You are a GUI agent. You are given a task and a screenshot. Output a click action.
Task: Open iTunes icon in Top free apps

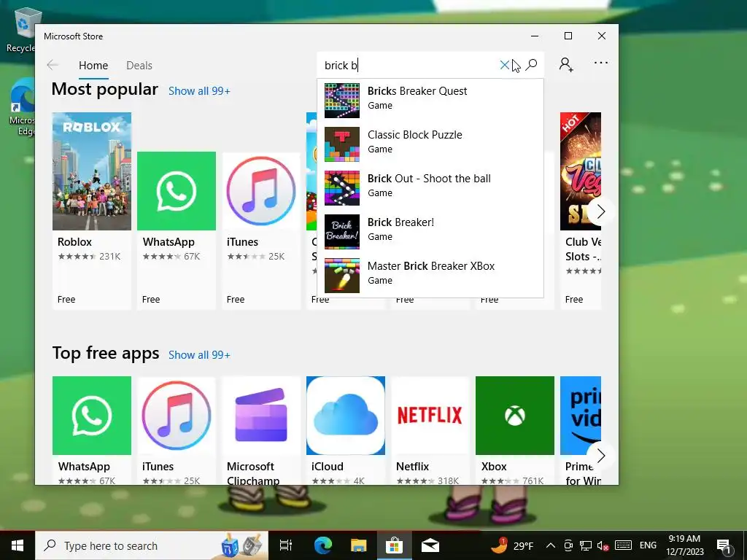click(x=177, y=415)
